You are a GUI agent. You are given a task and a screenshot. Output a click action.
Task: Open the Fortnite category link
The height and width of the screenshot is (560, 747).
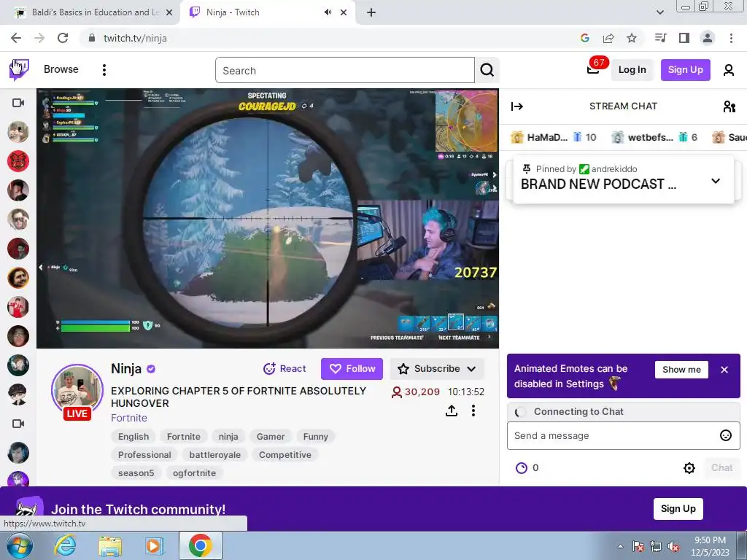tap(128, 418)
